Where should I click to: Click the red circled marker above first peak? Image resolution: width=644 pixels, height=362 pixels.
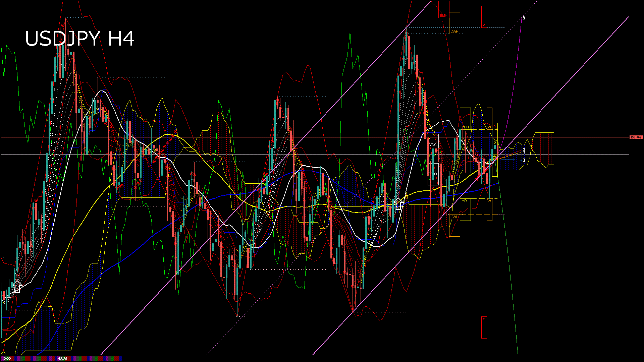63,25
